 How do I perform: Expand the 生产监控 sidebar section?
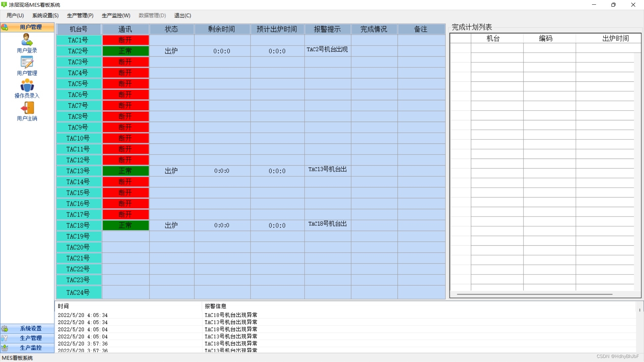(x=30, y=348)
